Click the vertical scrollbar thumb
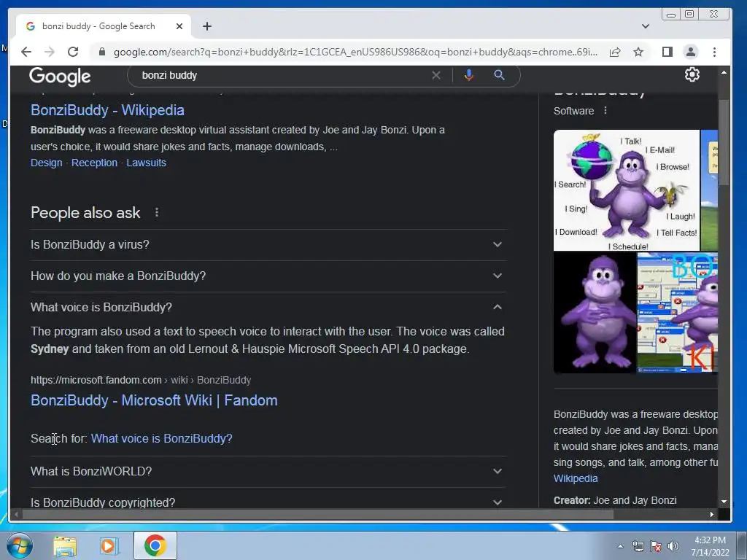This screenshot has width=747, height=560. 724,142
